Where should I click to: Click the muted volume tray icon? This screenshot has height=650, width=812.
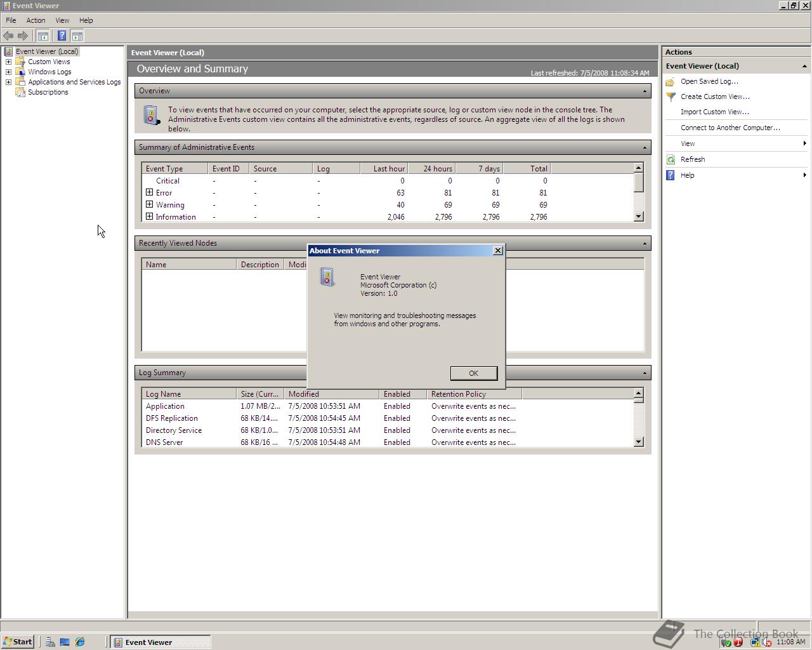[x=766, y=642]
